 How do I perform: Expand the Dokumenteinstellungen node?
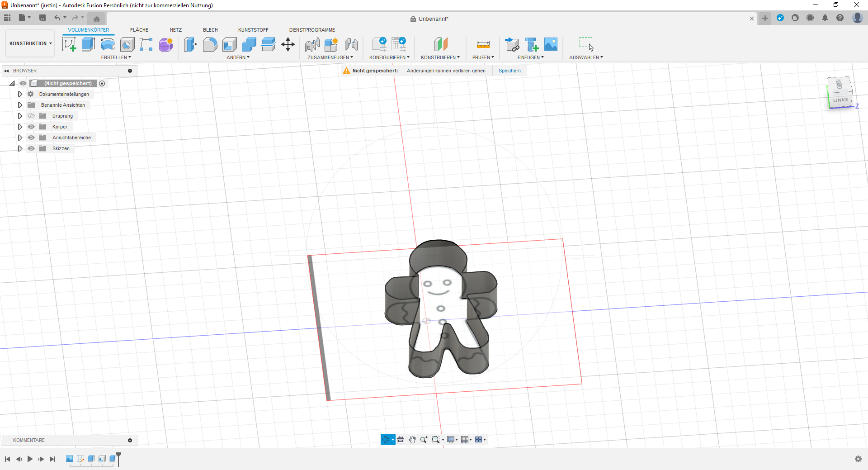click(x=20, y=94)
